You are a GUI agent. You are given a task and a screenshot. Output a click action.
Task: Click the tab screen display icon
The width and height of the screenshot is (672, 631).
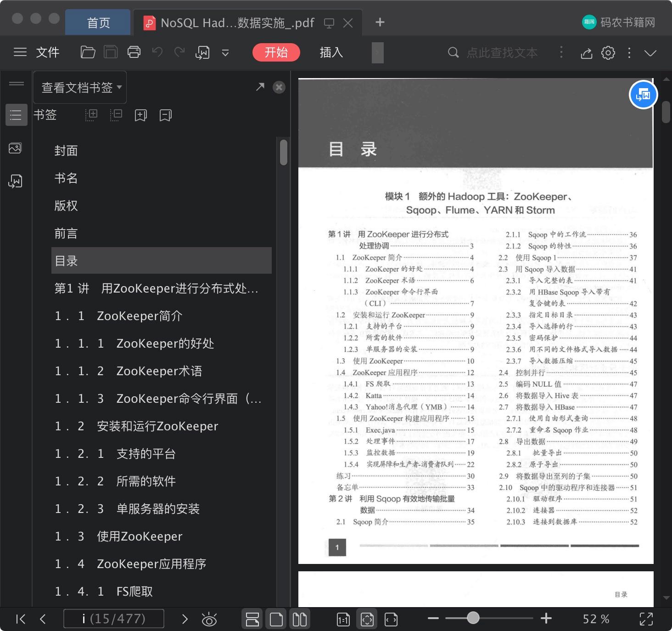coord(329,23)
